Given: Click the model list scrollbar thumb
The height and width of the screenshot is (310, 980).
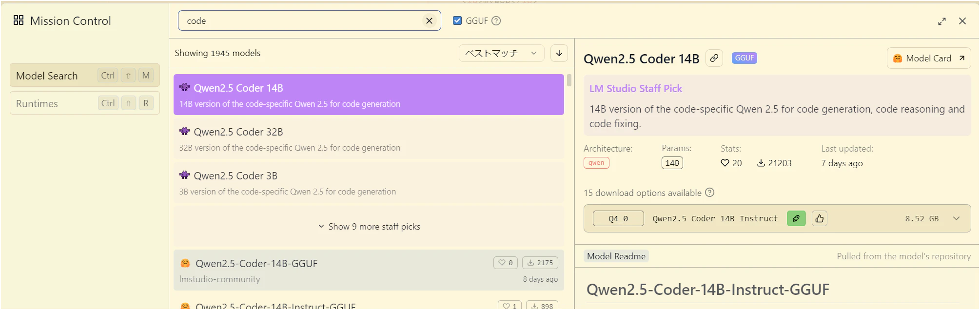Looking at the screenshot, I should tap(569, 80).
